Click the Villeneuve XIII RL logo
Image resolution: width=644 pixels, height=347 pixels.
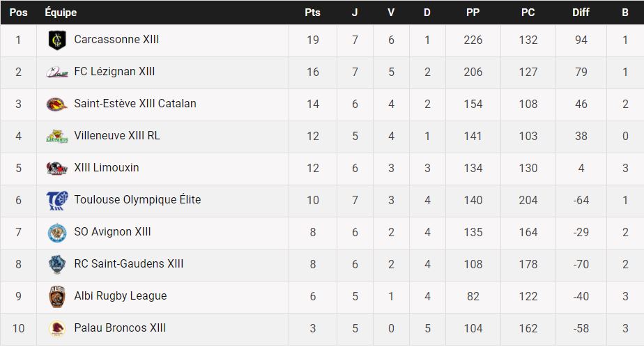[56, 137]
